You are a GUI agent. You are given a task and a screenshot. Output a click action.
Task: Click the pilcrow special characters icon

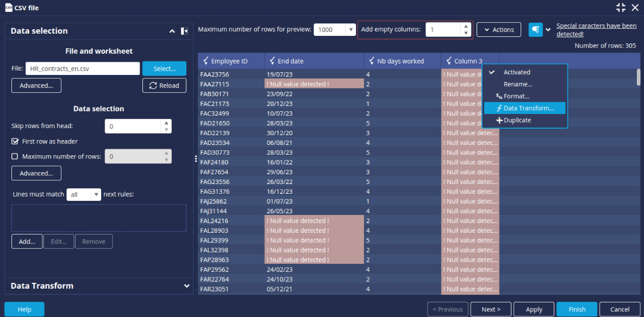point(535,30)
